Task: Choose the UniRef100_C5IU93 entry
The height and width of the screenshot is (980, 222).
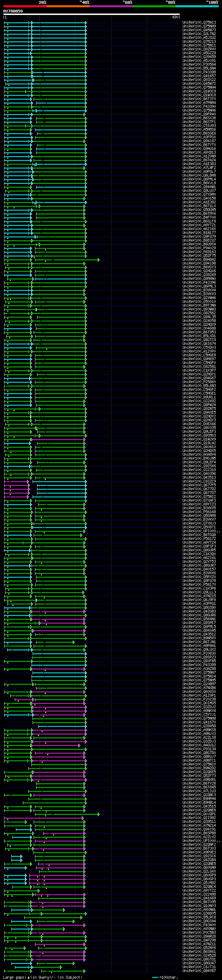Action: [x=199, y=125]
